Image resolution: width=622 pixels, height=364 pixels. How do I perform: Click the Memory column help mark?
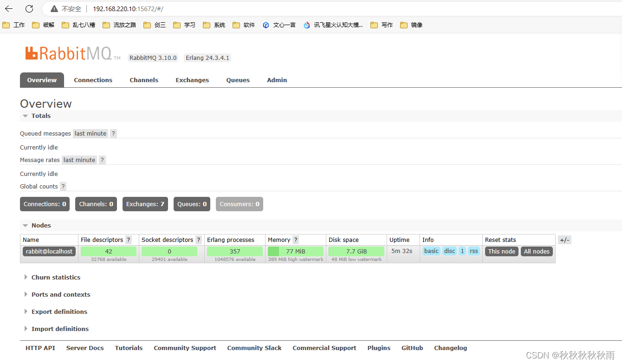(x=296, y=240)
